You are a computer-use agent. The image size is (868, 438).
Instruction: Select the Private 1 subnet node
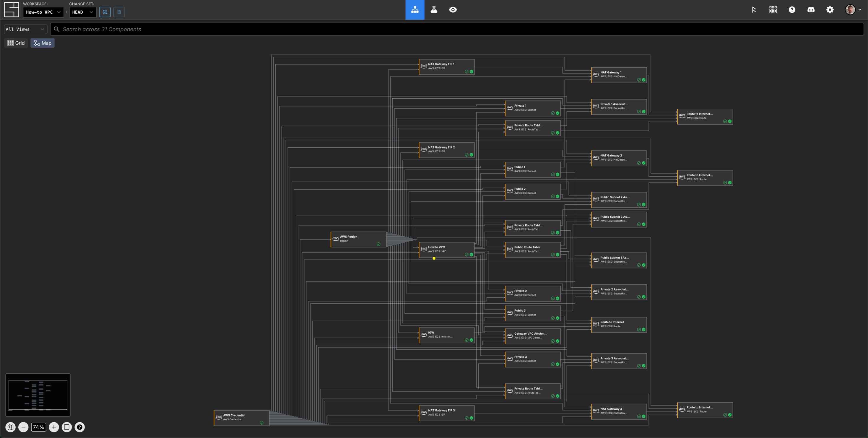pyautogui.click(x=533, y=108)
